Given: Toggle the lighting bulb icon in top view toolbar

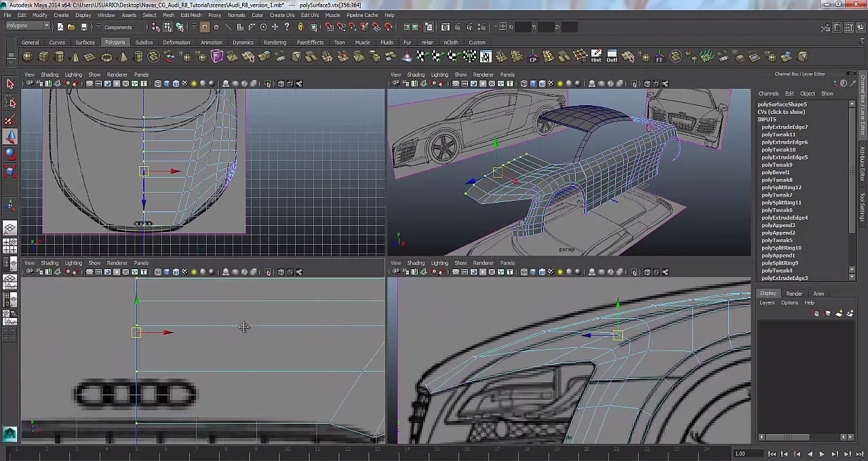Looking at the screenshot, I should click(193, 84).
